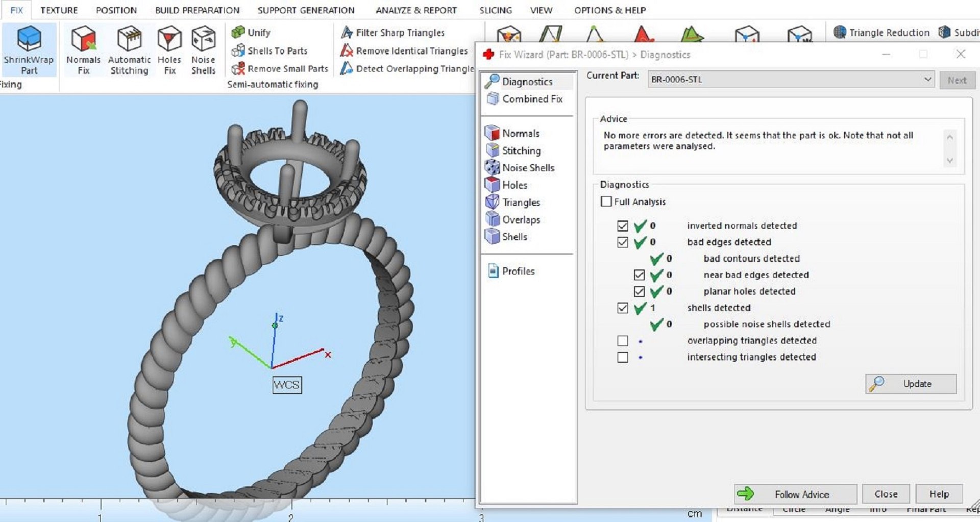Click the Follow Advice button
The width and height of the screenshot is (980, 522).
(x=795, y=494)
